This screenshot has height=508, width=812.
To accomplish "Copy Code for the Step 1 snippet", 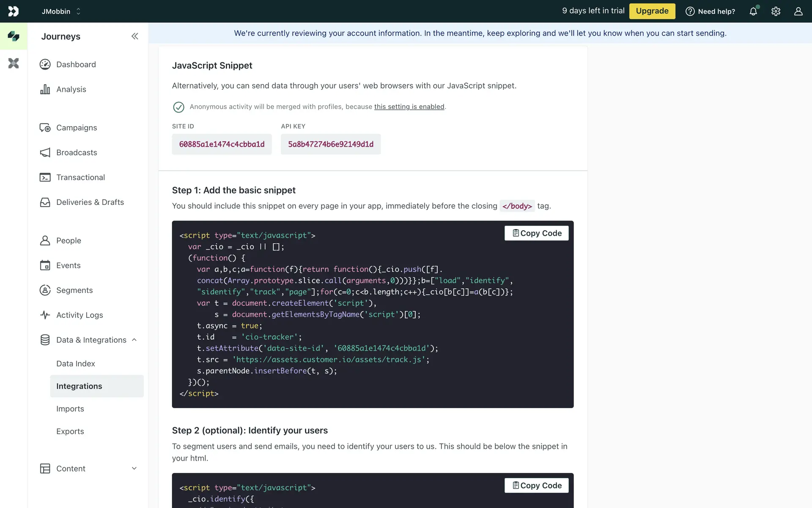I will click(x=536, y=233).
